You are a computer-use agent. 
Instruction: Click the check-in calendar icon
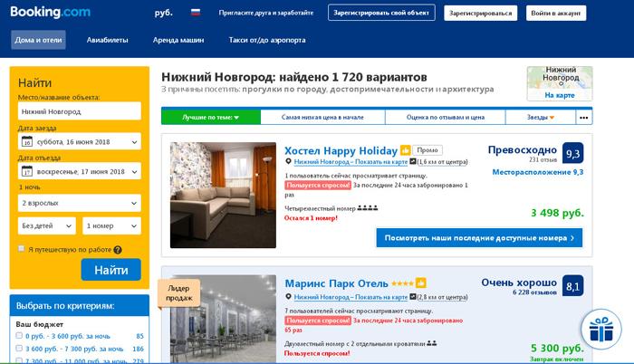[x=26, y=142]
